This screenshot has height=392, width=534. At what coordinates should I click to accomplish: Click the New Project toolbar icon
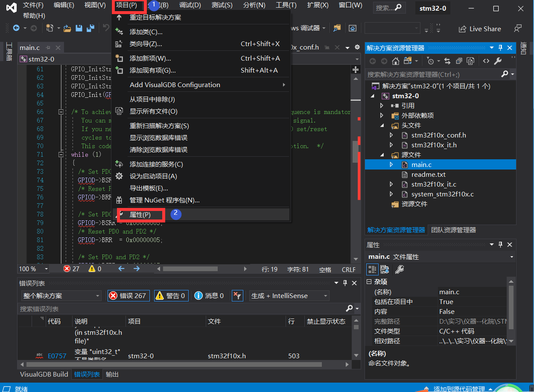point(50,28)
